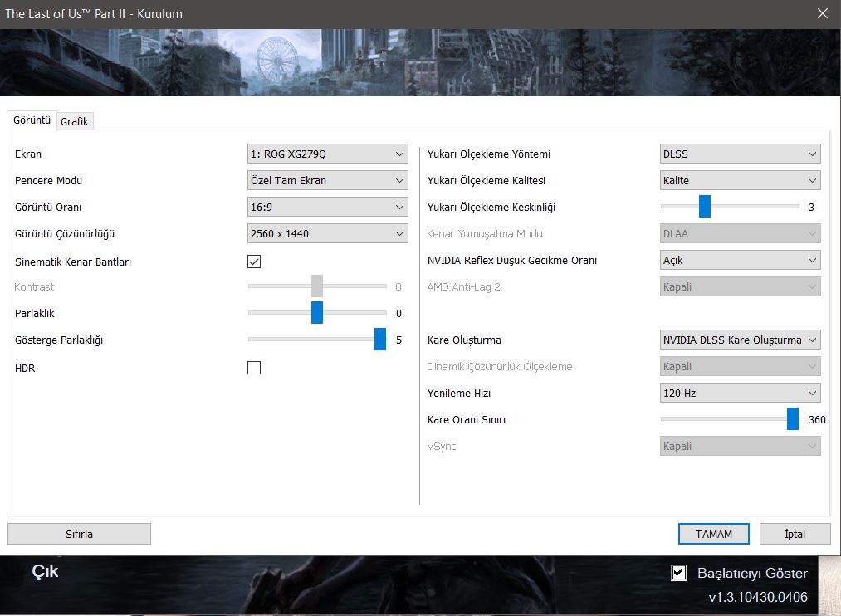Confirm settings with the TAMAM button
This screenshot has height=616, width=841.
pos(714,534)
